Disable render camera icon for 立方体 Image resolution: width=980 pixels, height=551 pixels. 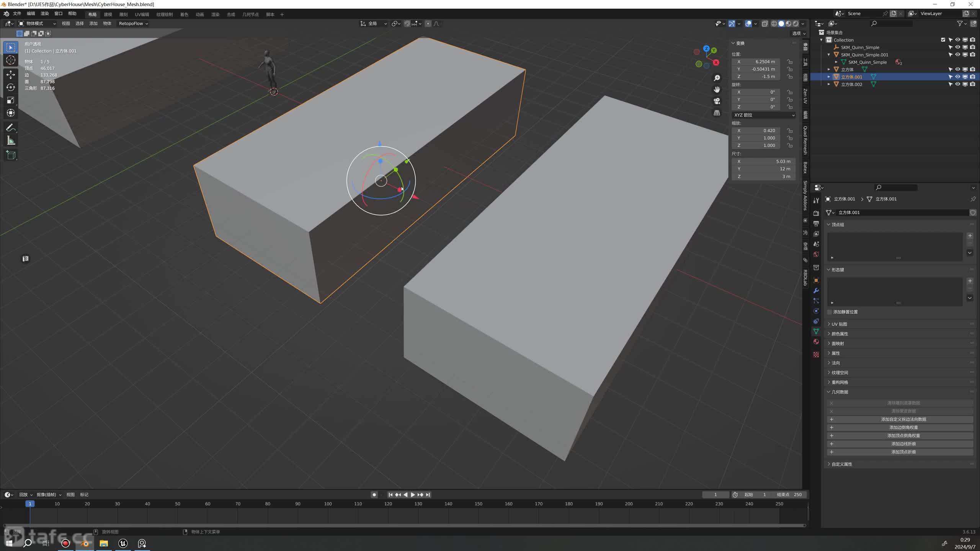point(972,70)
